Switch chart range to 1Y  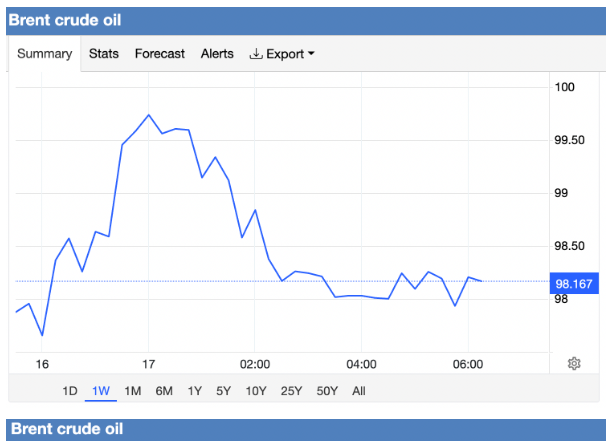pos(196,391)
